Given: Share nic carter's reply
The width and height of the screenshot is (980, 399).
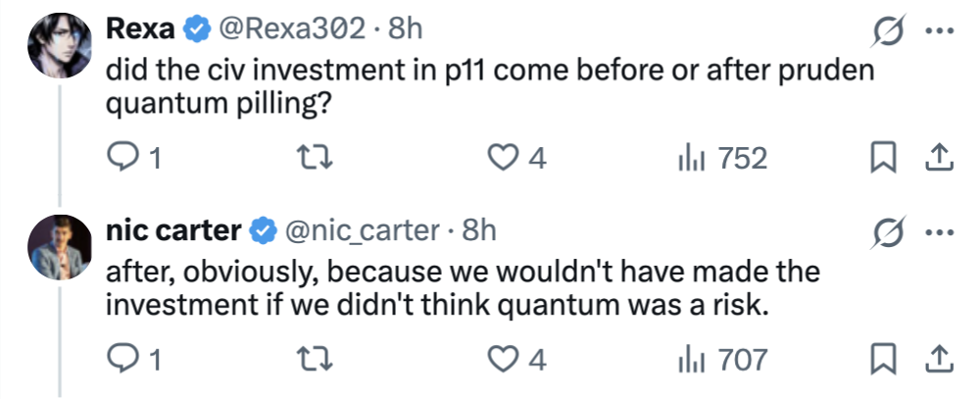Looking at the screenshot, I should (x=938, y=360).
